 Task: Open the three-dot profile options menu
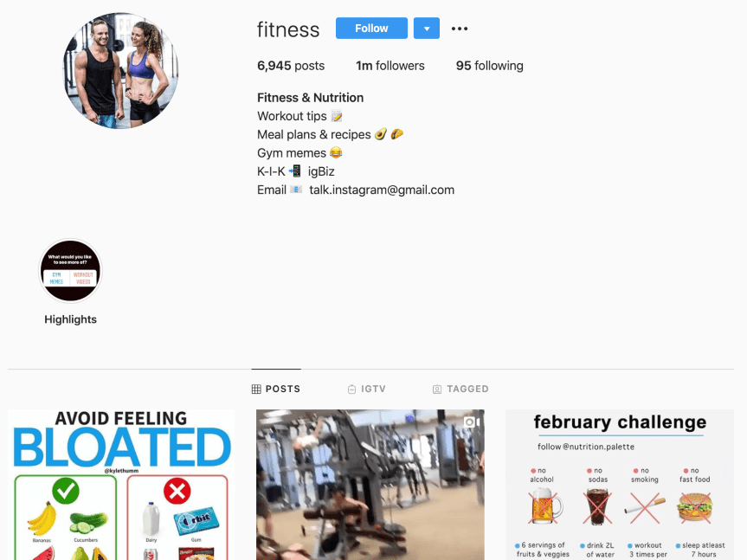click(460, 29)
